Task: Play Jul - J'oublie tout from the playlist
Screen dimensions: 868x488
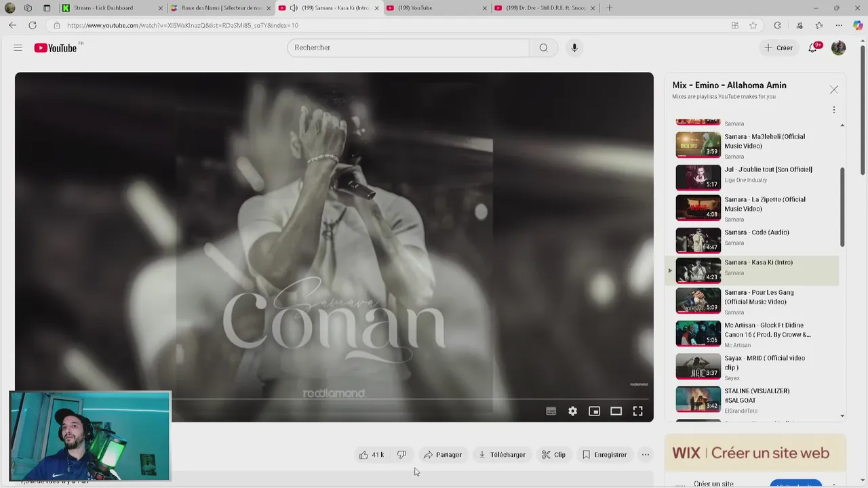Action: click(x=753, y=176)
